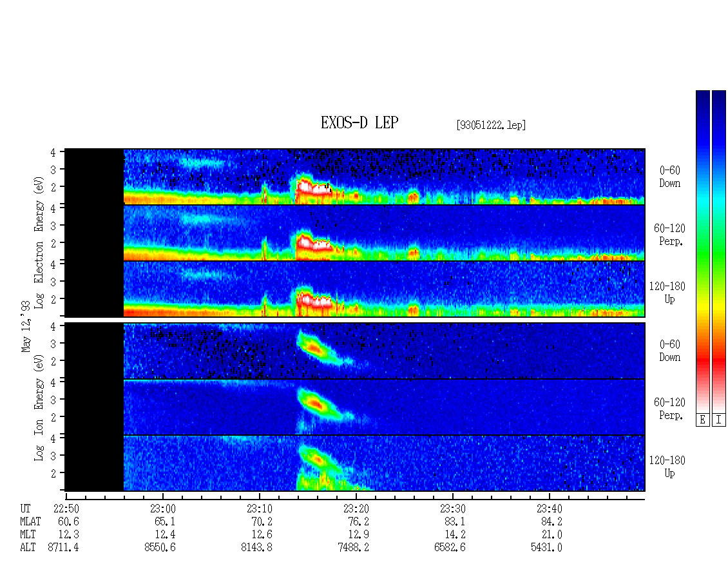Select the file name [93051222.lep]
Image resolution: width=728 pixels, height=564 pixels.
(x=491, y=125)
